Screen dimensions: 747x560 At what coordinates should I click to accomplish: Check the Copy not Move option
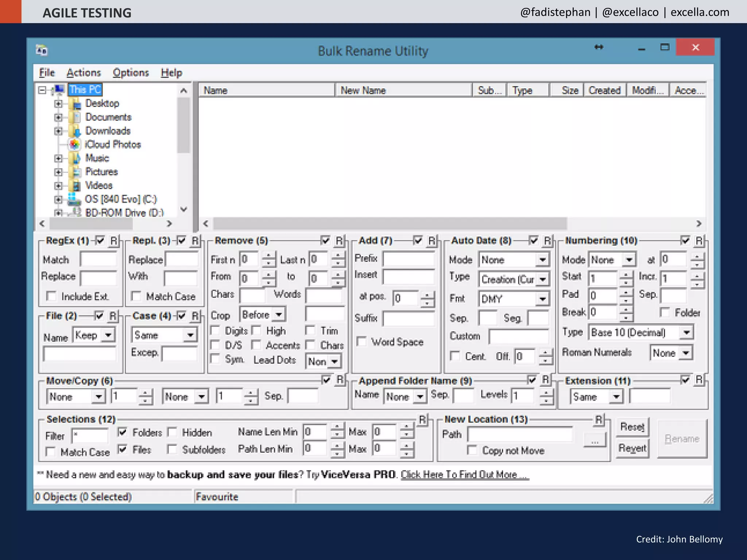click(472, 451)
